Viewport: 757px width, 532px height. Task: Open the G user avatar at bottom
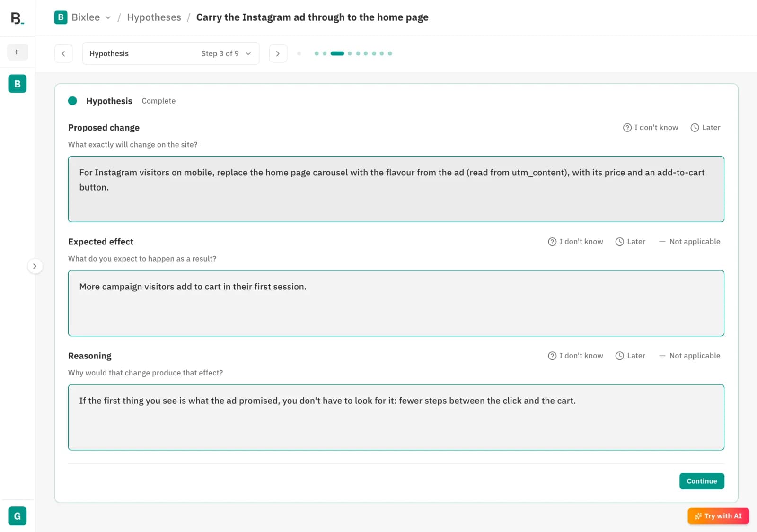point(18,516)
